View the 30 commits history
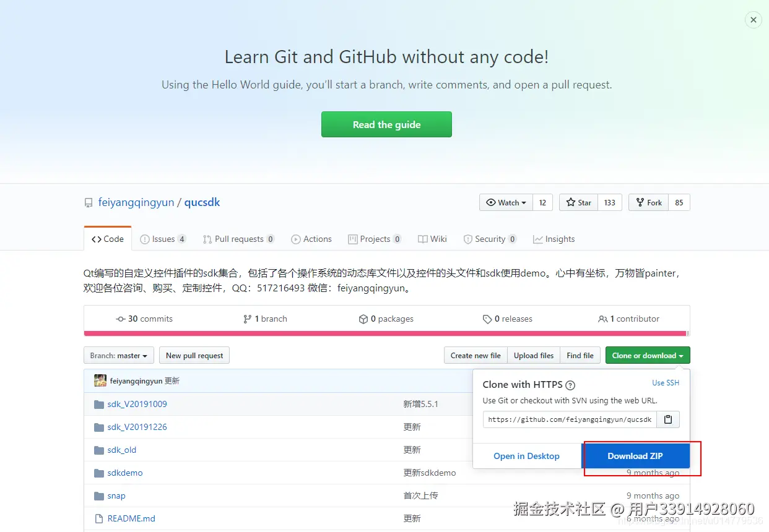The width and height of the screenshot is (769, 532). click(x=144, y=319)
